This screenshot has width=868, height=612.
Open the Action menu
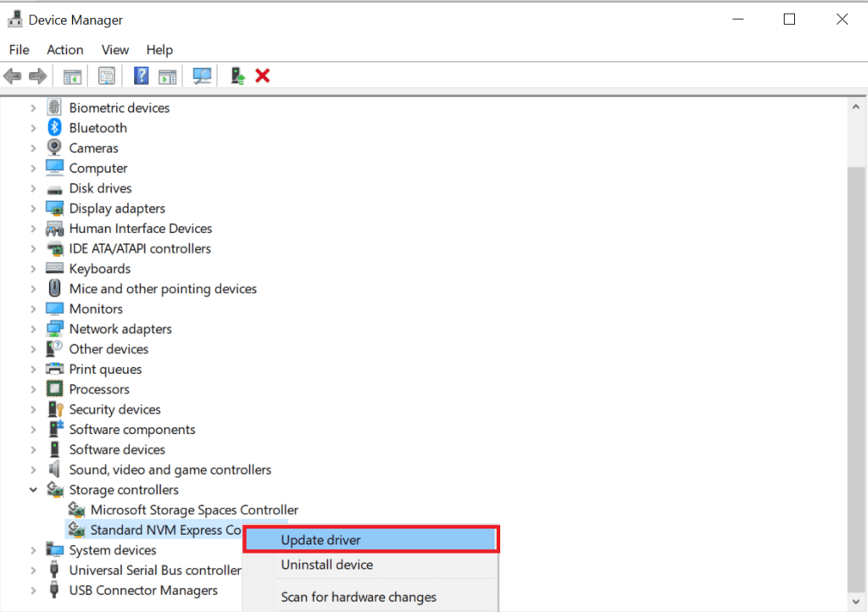click(64, 49)
